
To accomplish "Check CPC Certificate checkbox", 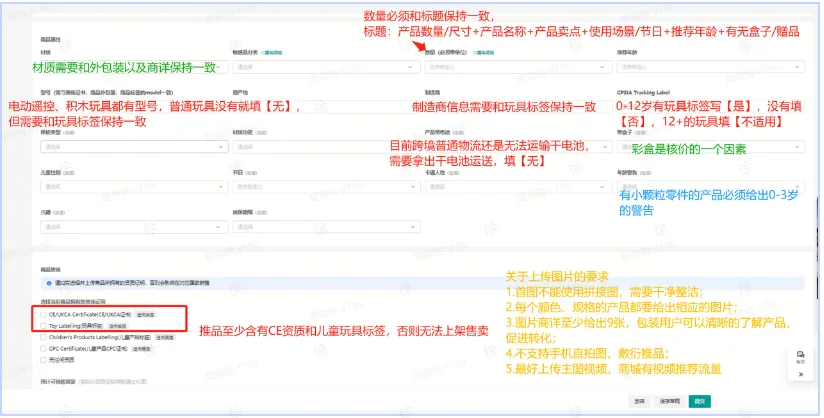I will (43, 349).
